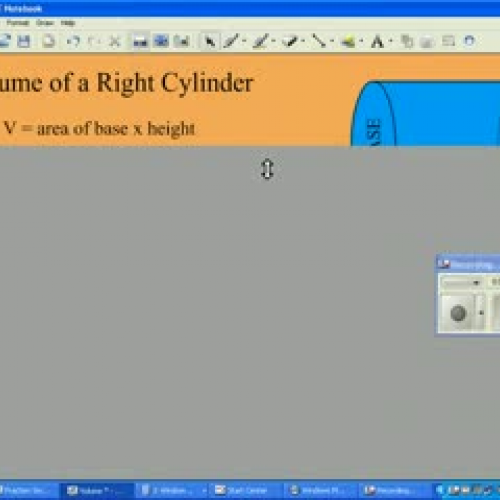Open the arrow beside the Recorder record button
Screen dimensions: 500x500
coord(481,313)
